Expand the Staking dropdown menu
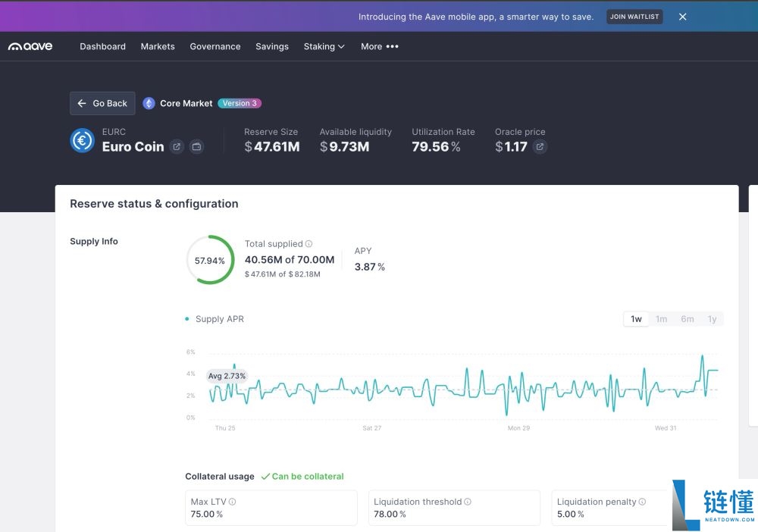 (x=324, y=46)
